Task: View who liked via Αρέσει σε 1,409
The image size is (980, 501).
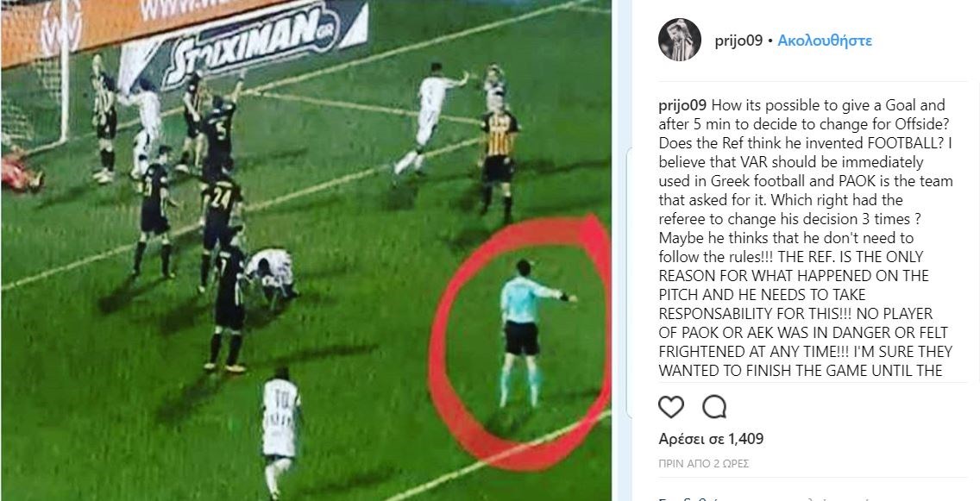Action: coord(711,439)
